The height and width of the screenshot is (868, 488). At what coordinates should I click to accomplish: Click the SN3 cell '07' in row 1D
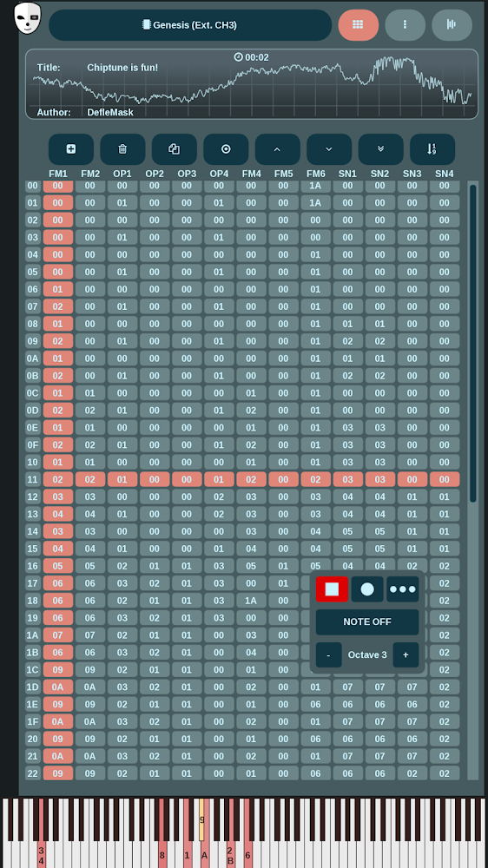[412, 687]
